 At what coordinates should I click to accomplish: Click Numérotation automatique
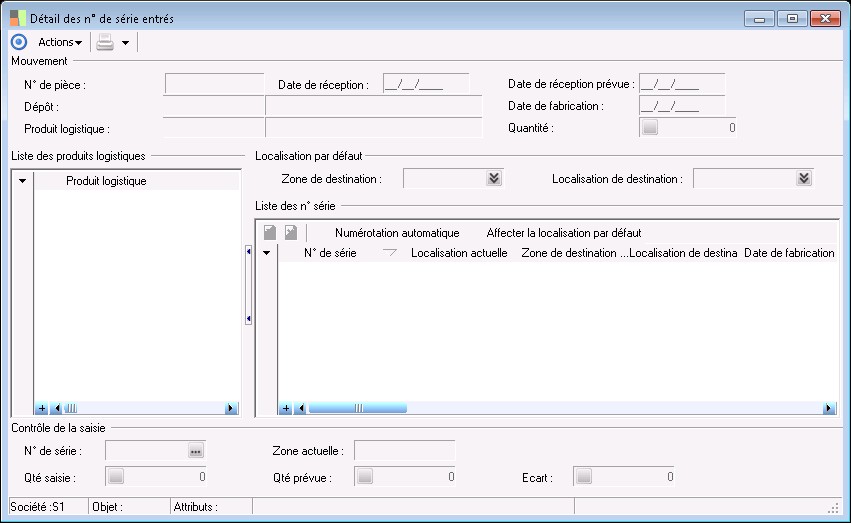(397, 233)
